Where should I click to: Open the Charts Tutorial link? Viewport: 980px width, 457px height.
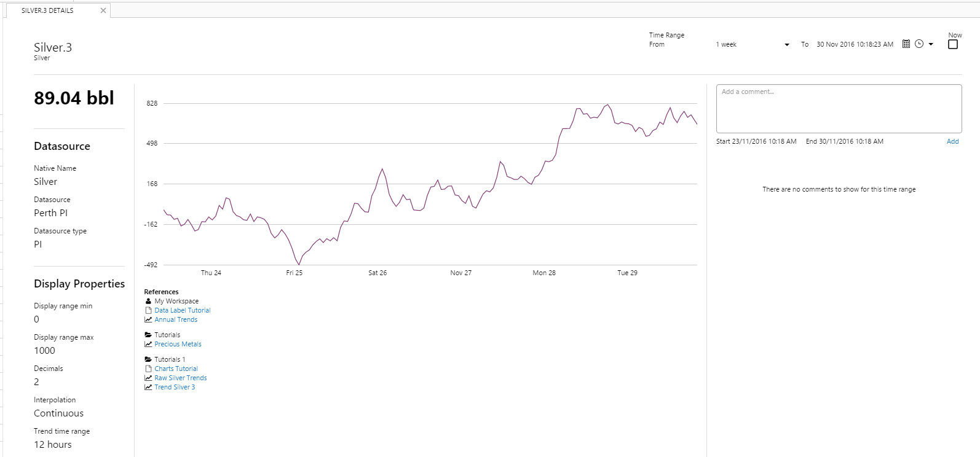pyautogui.click(x=176, y=369)
